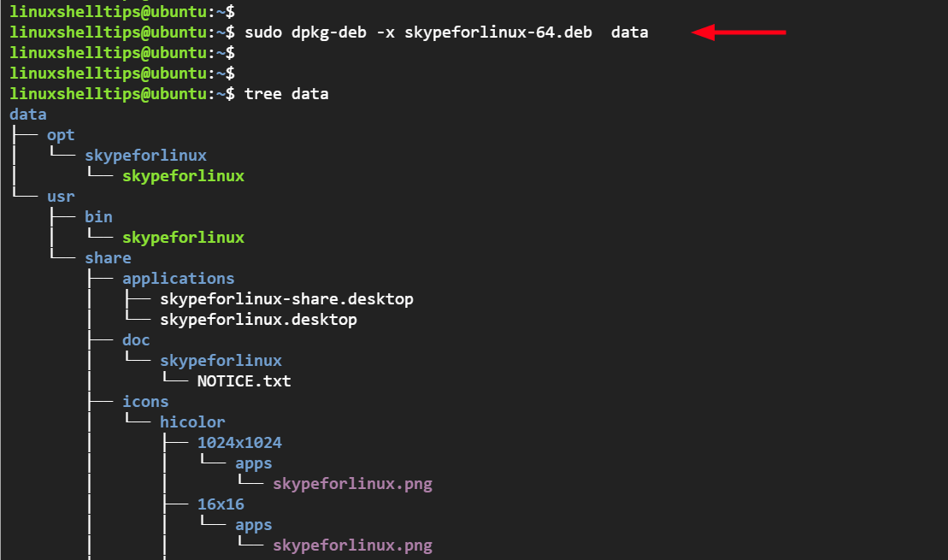Click the 'NOTICE.txt' file name
This screenshot has width=948, height=560.
pyautogui.click(x=244, y=381)
